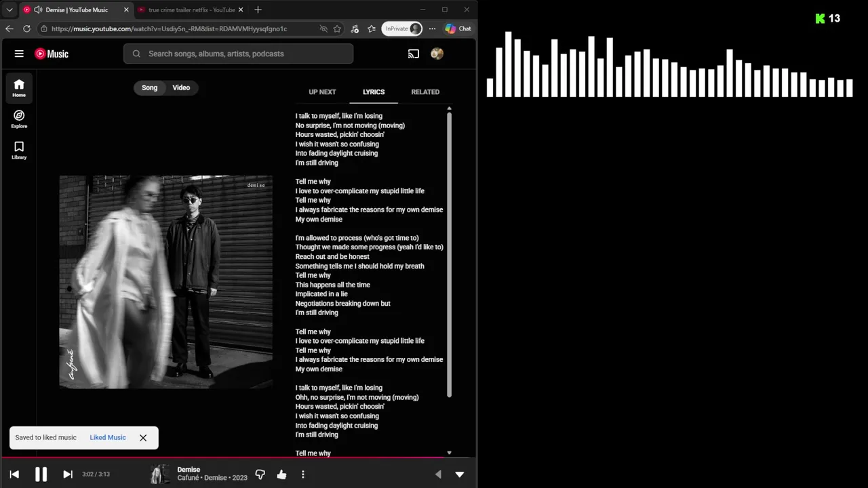The height and width of the screenshot is (488, 868).
Task: Click the 3:02 / 3:13 time display
Action: 96,474
